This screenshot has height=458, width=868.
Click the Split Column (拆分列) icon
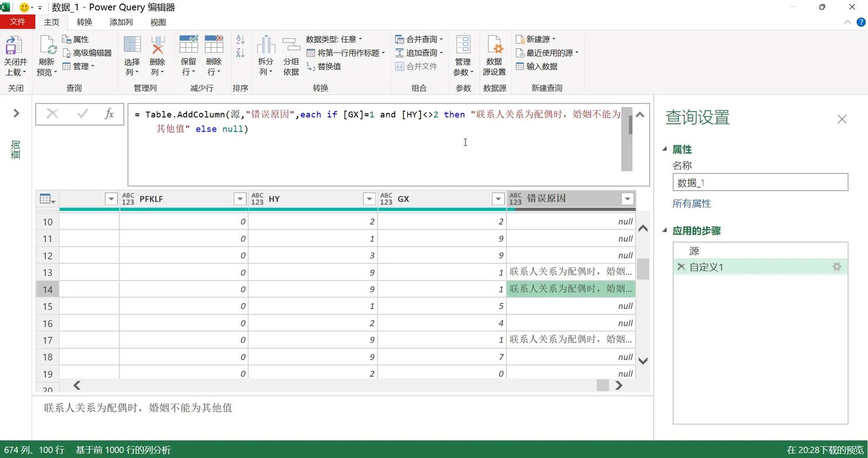click(x=266, y=45)
